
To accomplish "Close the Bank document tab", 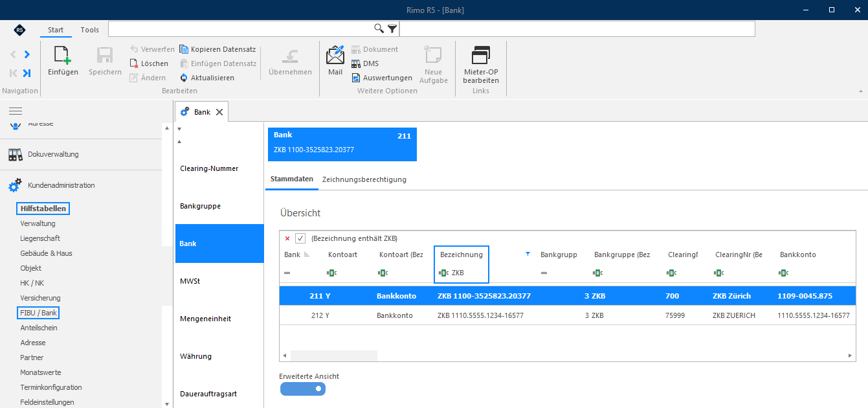I will tap(219, 112).
